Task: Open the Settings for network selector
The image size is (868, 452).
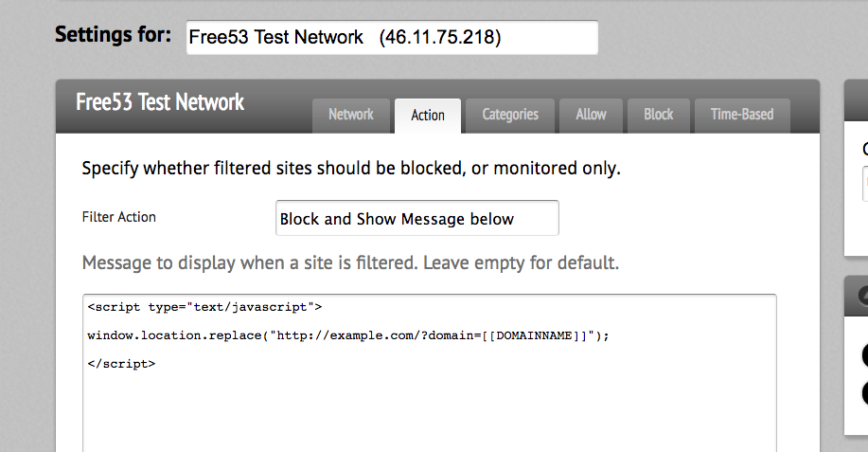Action: (392, 37)
